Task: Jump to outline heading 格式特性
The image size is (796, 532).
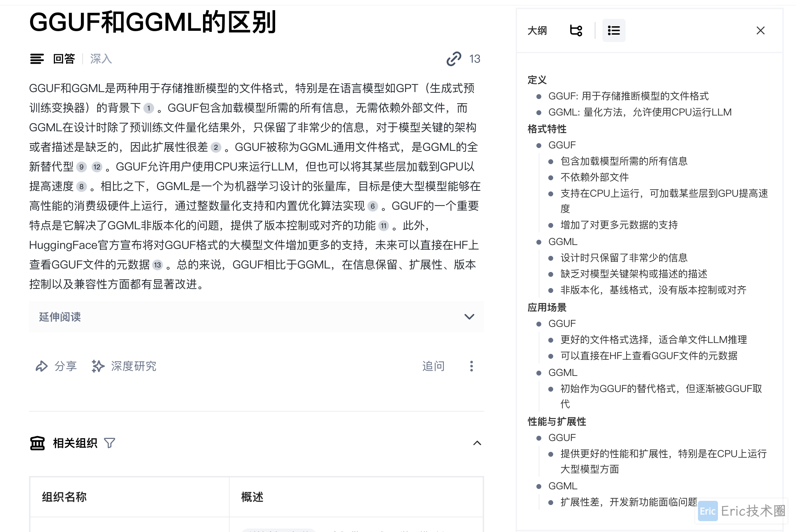Action: 547,129
